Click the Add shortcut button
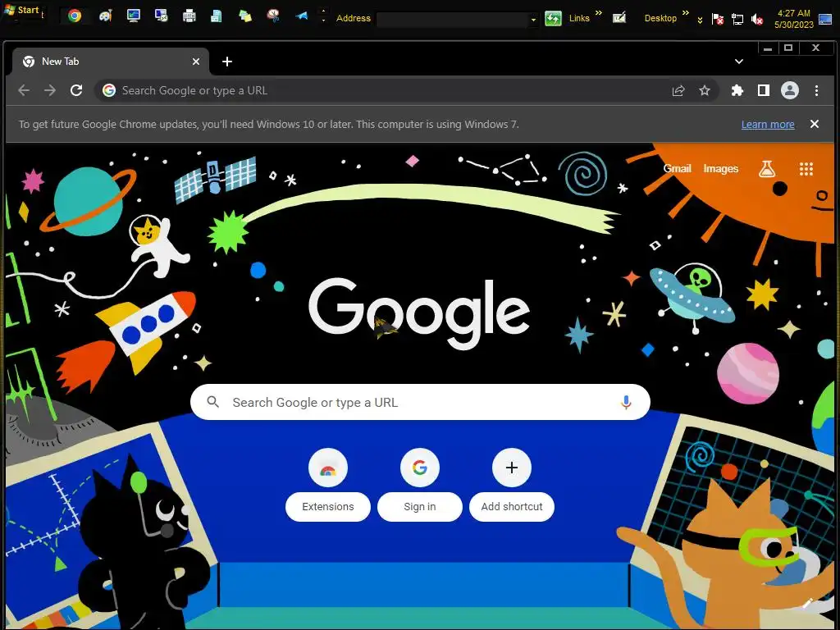The width and height of the screenshot is (840, 630). pyautogui.click(x=512, y=484)
